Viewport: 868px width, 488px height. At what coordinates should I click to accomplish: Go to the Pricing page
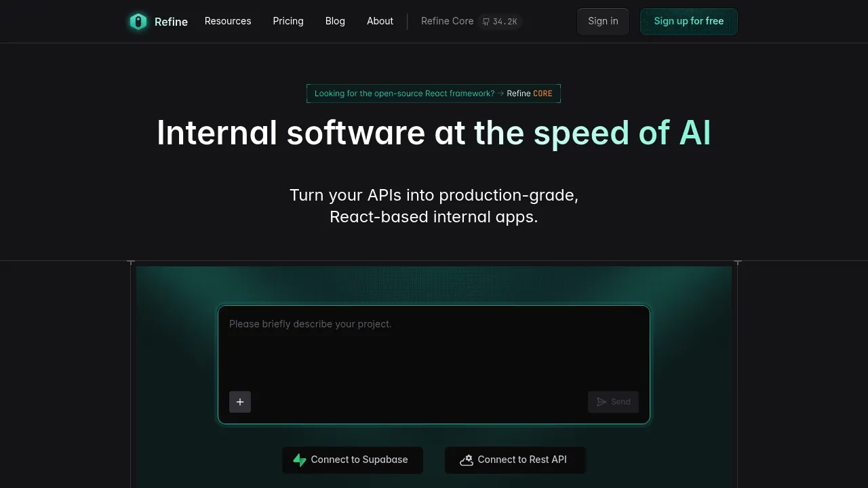click(x=288, y=21)
